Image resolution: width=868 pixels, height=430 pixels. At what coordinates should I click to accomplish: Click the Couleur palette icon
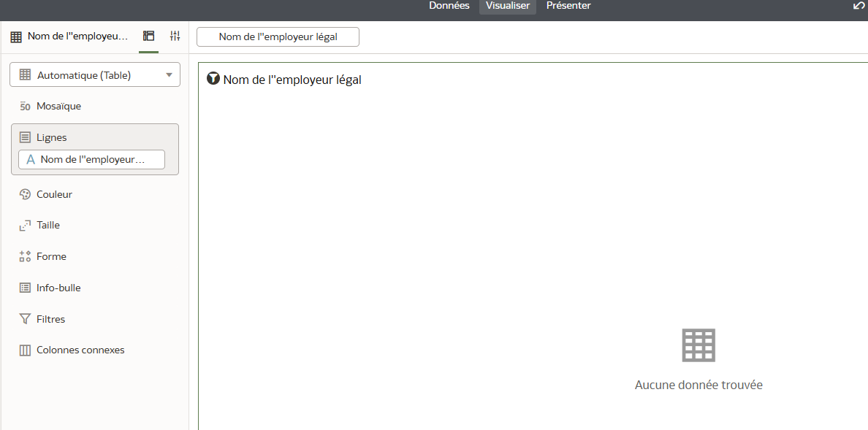pos(25,194)
